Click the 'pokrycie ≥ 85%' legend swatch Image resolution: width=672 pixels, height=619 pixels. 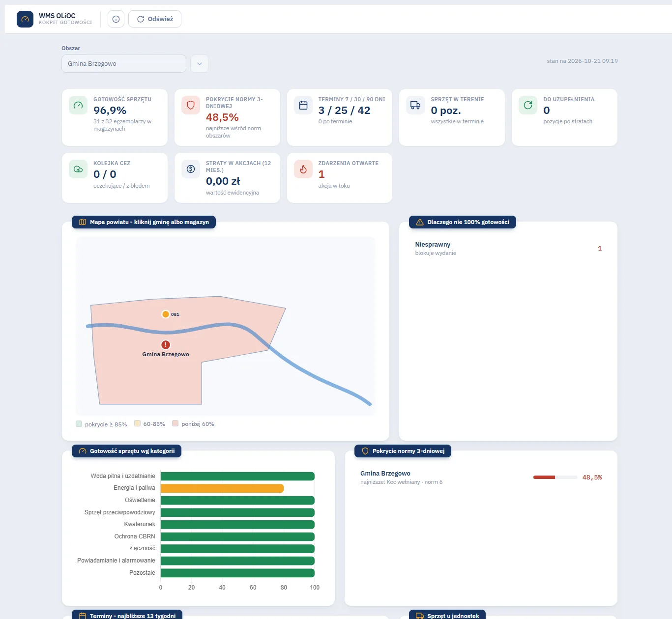point(79,424)
